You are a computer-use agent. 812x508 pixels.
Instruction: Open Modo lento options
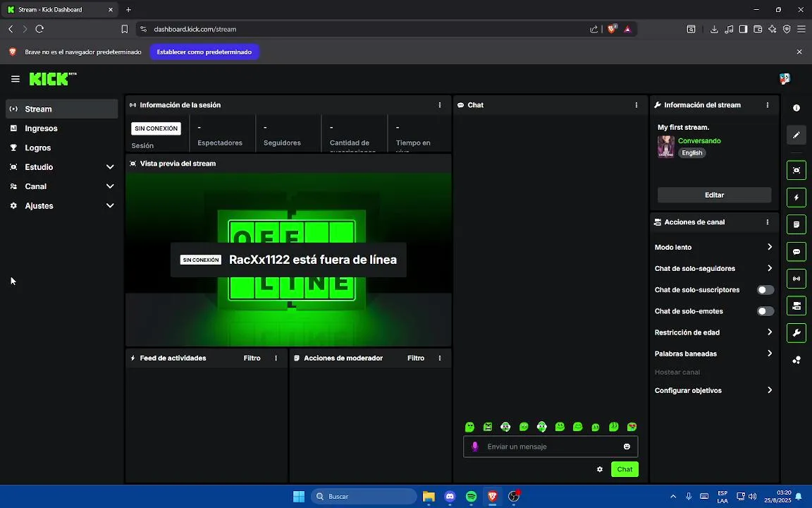tap(713, 247)
